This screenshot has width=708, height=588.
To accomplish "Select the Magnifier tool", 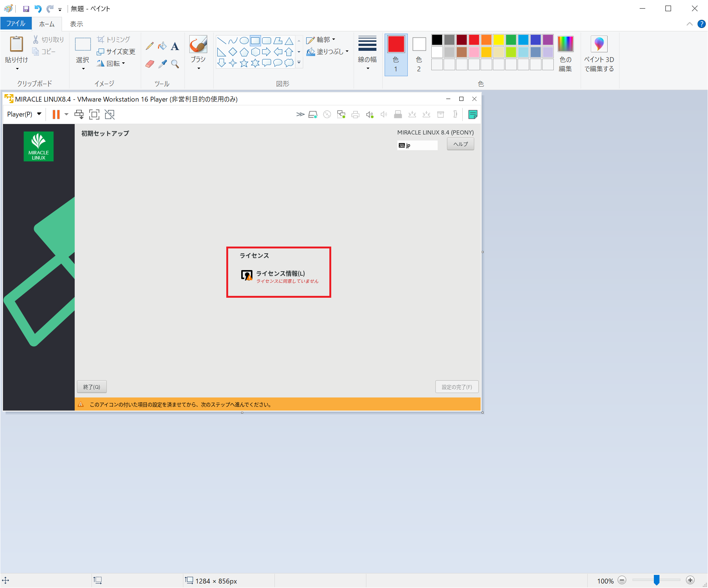I will tap(175, 64).
